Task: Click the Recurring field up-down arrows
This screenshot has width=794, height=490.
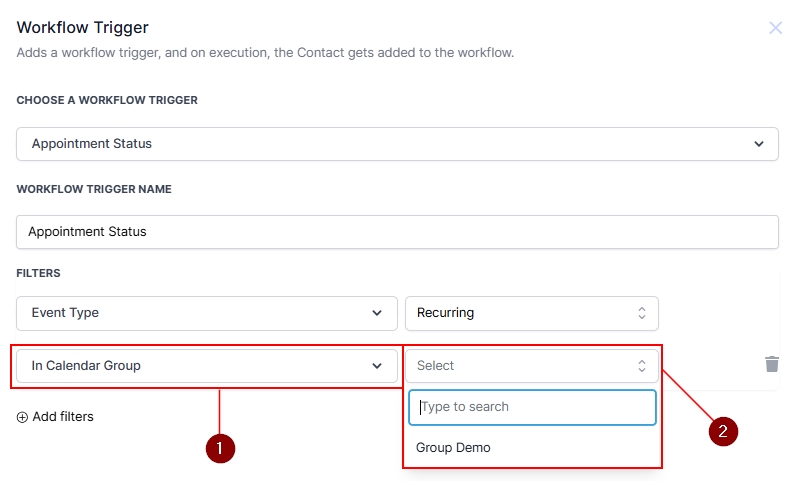Action: point(642,313)
